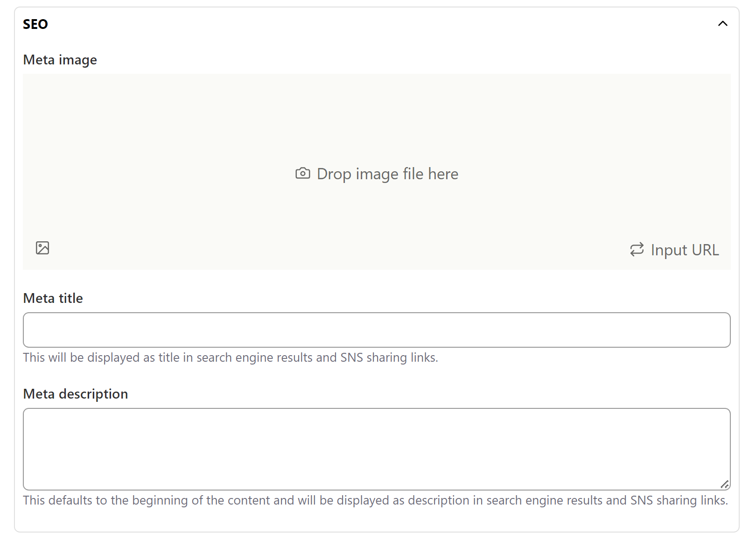This screenshot has width=756, height=540.
Task: Focus the Meta description text area
Action: tap(377, 449)
